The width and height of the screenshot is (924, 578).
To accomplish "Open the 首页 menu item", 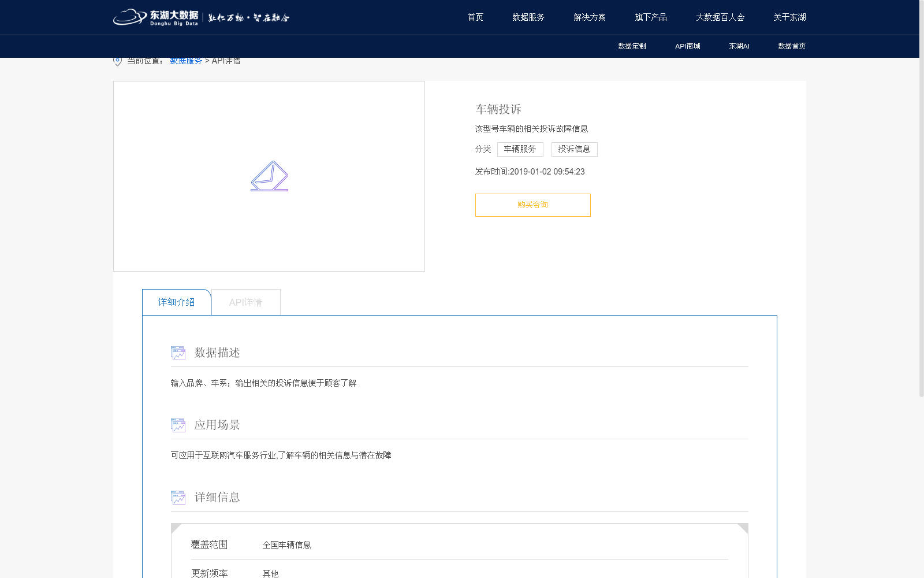I will click(x=475, y=17).
